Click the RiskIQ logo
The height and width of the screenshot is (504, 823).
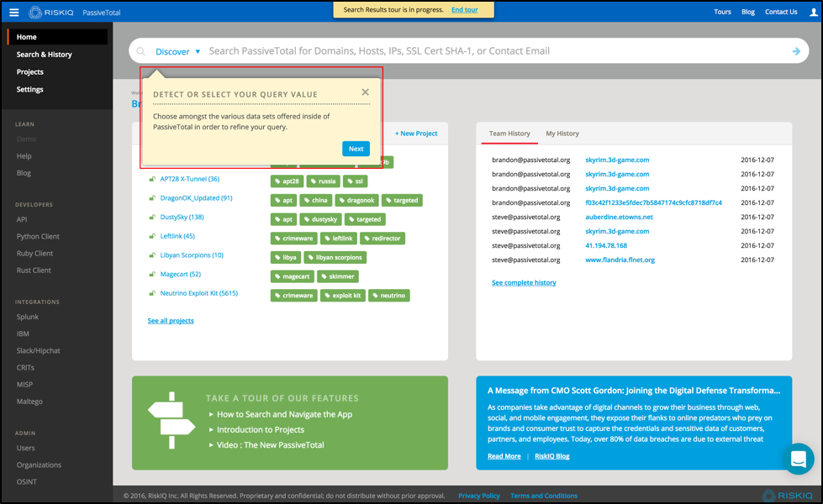[51, 12]
